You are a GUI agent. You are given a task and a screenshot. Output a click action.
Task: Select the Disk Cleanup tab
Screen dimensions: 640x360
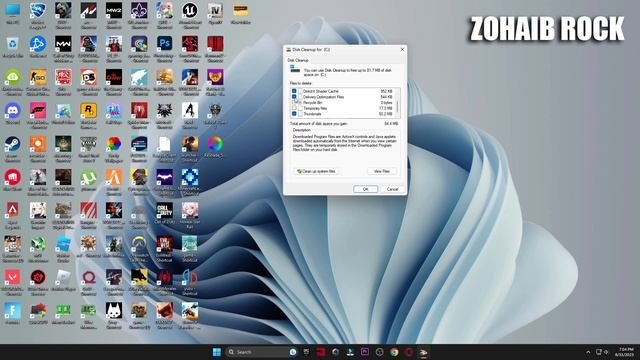coord(298,60)
